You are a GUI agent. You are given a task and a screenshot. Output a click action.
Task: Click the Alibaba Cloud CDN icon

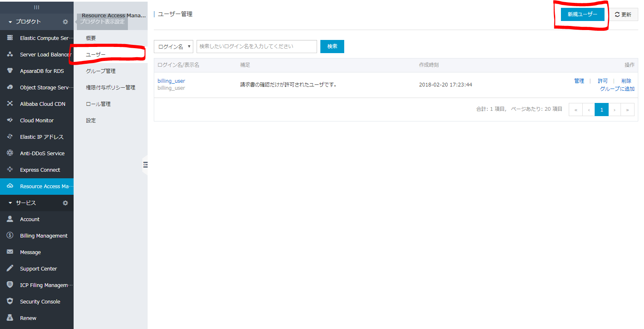[10, 104]
